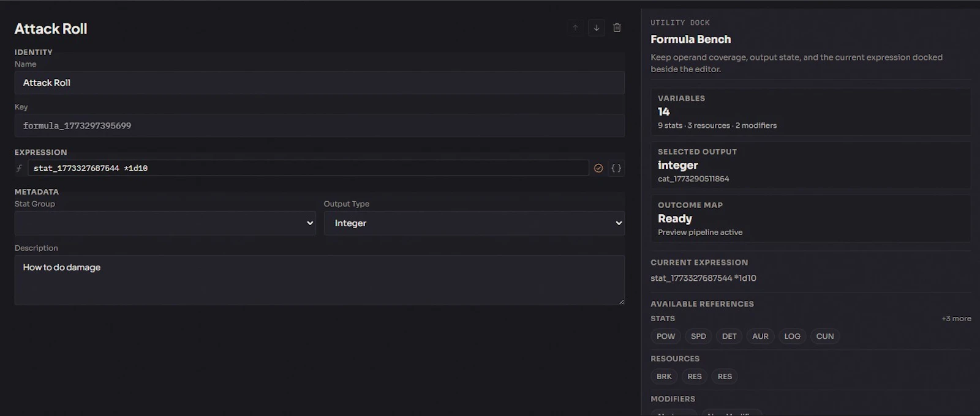980x416 pixels.
Task: Click '9 stats · 3 resources · 2 modifiers' text
Action: pos(717,125)
